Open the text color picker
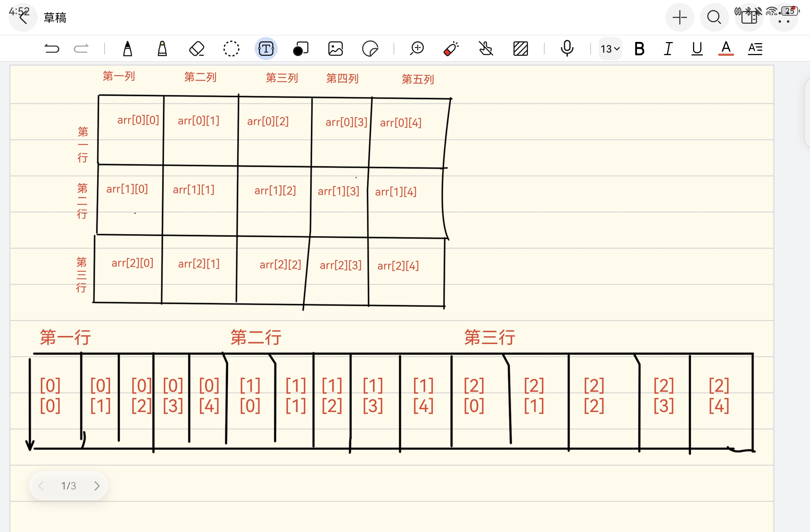Screen dimensions: 810x532 (x=726, y=49)
